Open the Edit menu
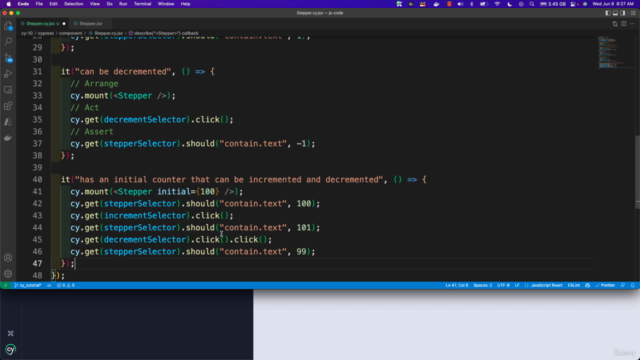The width and height of the screenshot is (640, 360). [53, 4]
